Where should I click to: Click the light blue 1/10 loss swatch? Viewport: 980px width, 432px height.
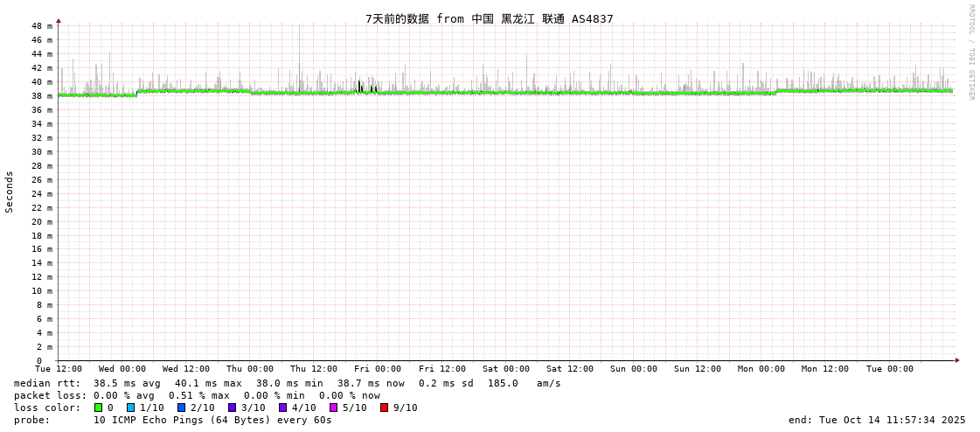point(130,408)
